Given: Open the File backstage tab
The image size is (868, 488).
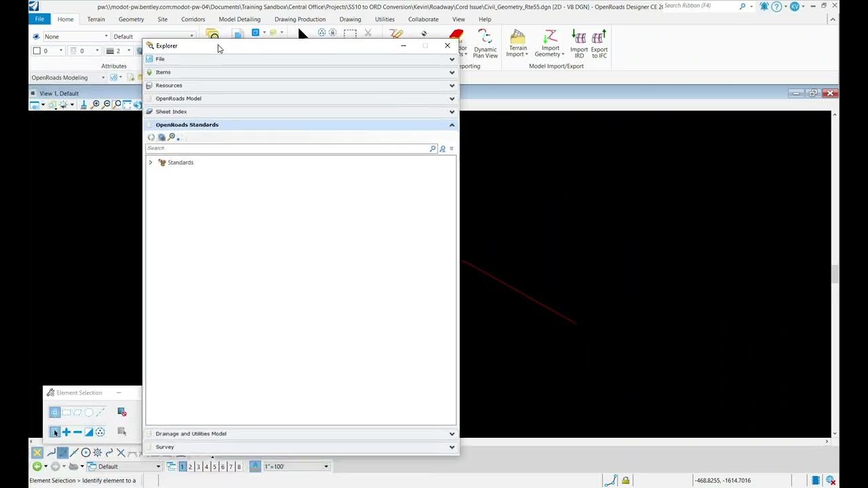Looking at the screenshot, I should [x=39, y=19].
